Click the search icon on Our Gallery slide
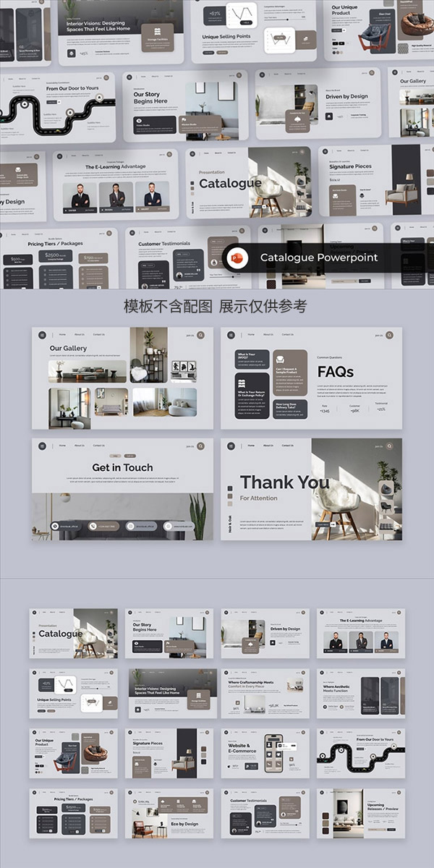This screenshot has height=868, width=434. point(201,335)
